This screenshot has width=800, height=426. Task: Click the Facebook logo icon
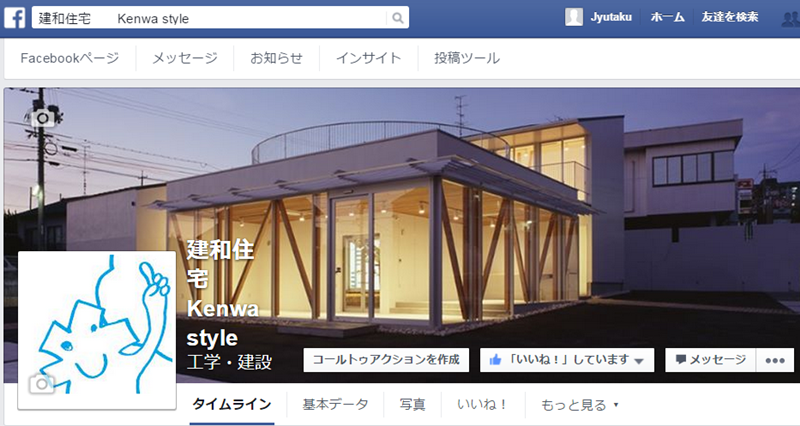(x=14, y=18)
